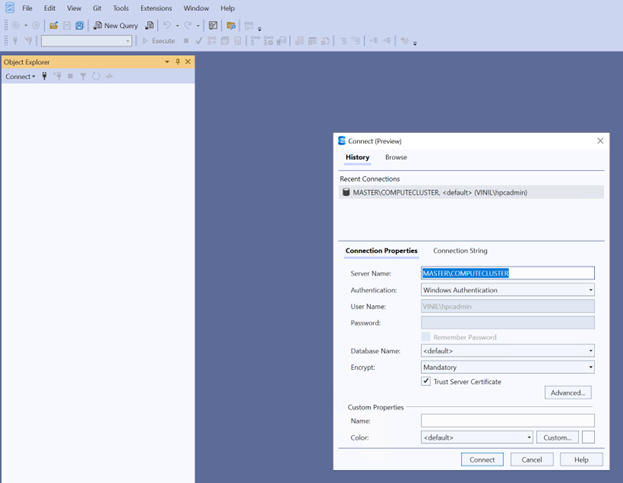The image size is (623, 483).
Task: Open the Tools menu
Action: tap(120, 8)
